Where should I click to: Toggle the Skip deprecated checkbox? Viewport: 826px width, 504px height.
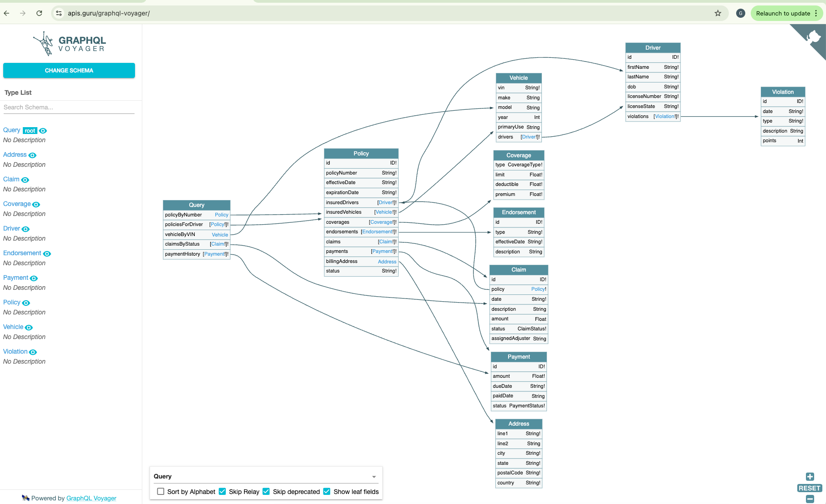pyautogui.click(x=266, y=491)
